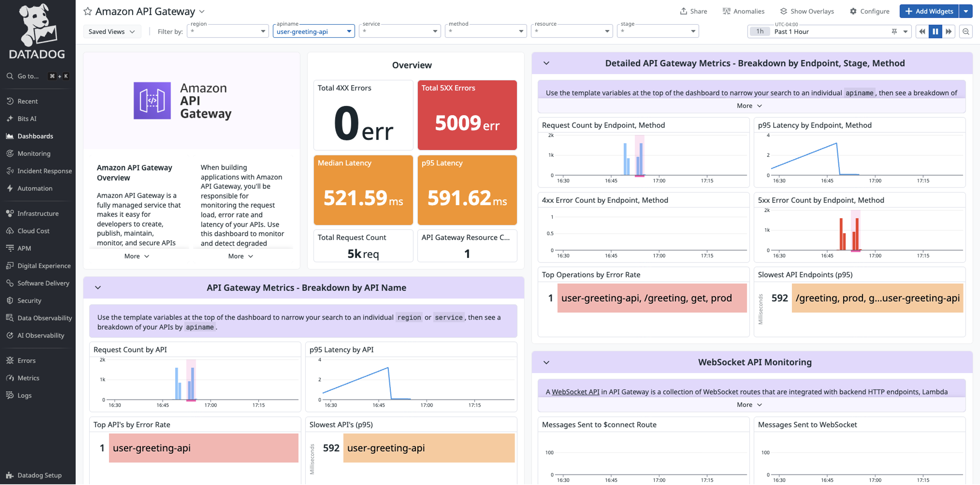This screenshot has height=485, width=980.
Task: Click the Security shield icon
Action: tap(10, 301)
